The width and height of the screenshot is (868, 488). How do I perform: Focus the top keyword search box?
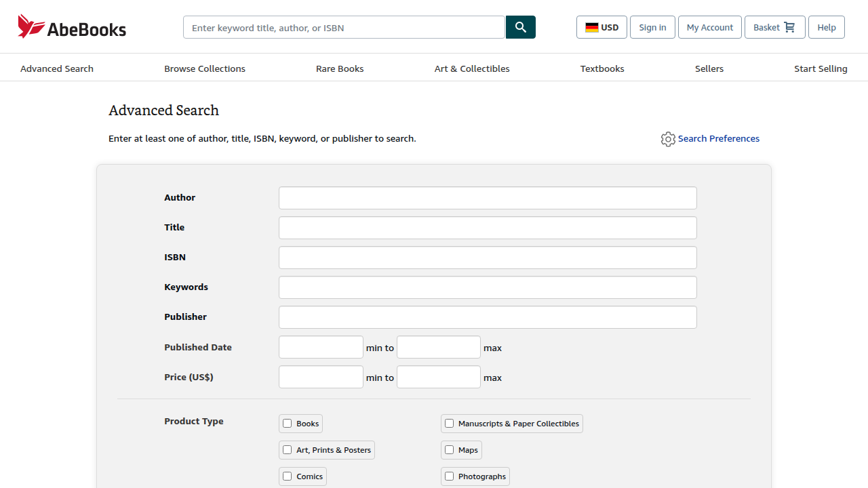tap(344, 27)
